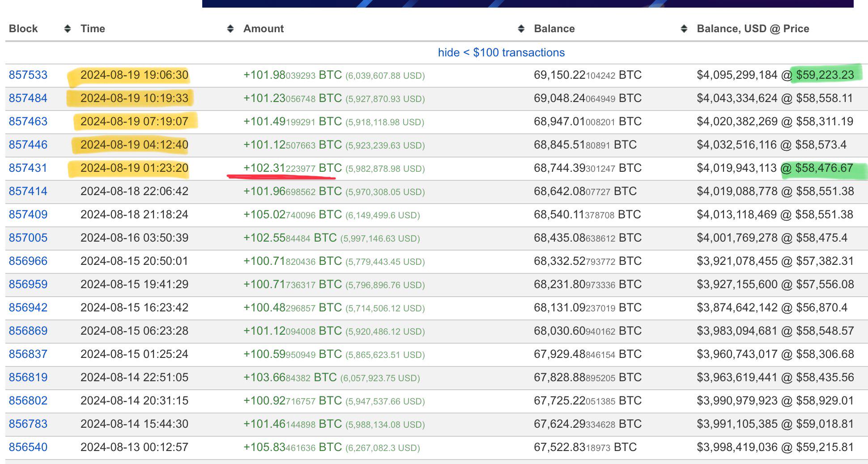Click USD balance $3,874,642,142
The height and width of the screenshot is (464, 868).
(737, 307)
